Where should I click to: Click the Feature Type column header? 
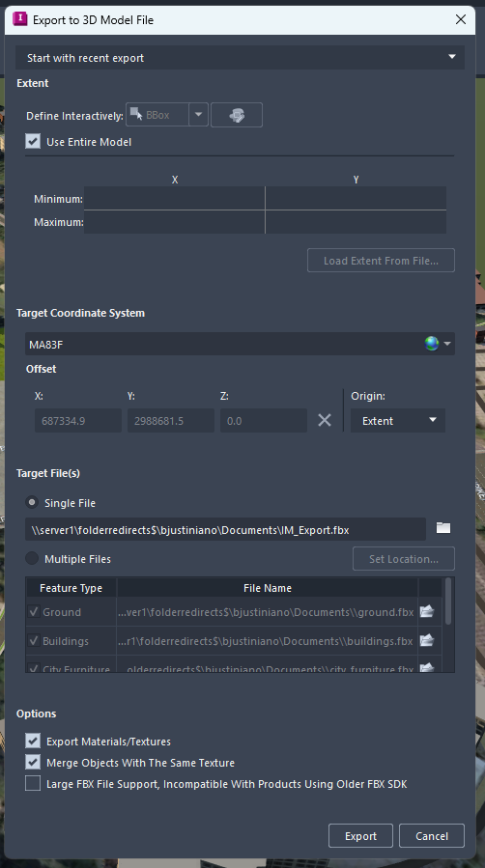point(71,588)
